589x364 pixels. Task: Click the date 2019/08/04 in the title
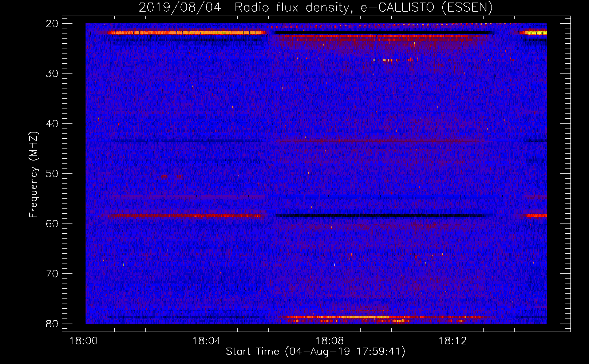pos(180,8)
